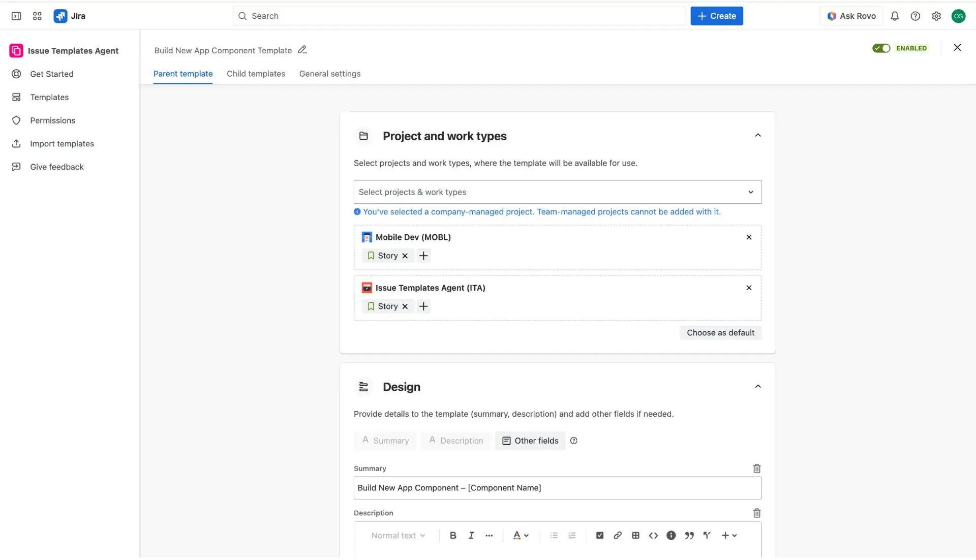Insert a table from the editor toolbar
The image size is (976, 560).
[x=635, y=535]
